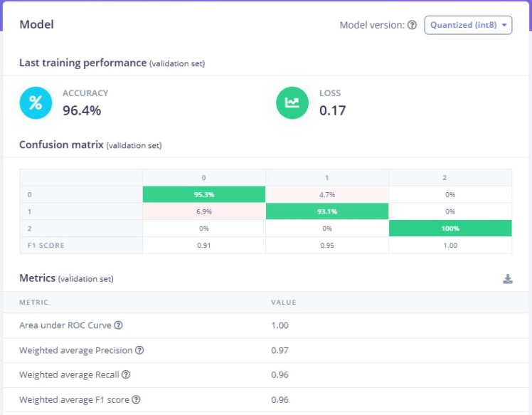532x415 pixels.
Task: Click the VALUE column header
Action: point(284,302)
